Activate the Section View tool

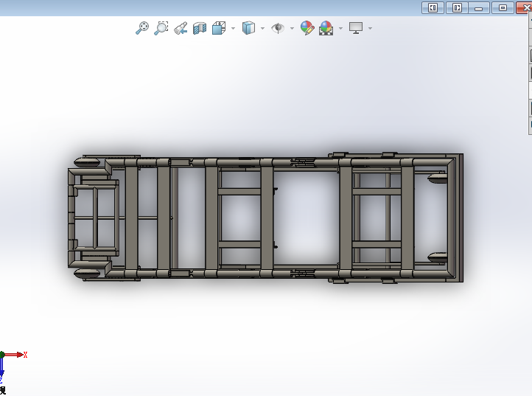(x=200, y=28)
